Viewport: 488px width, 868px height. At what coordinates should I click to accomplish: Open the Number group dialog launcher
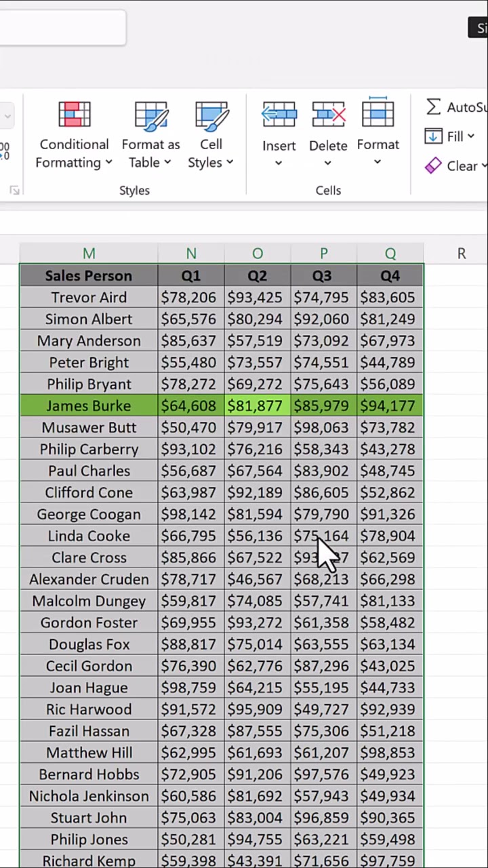pos(14,191)
